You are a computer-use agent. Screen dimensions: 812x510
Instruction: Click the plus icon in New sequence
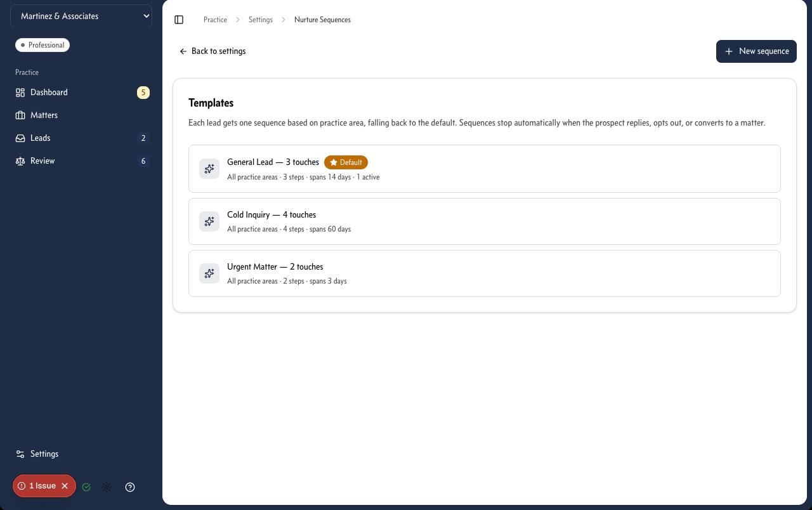729,51
